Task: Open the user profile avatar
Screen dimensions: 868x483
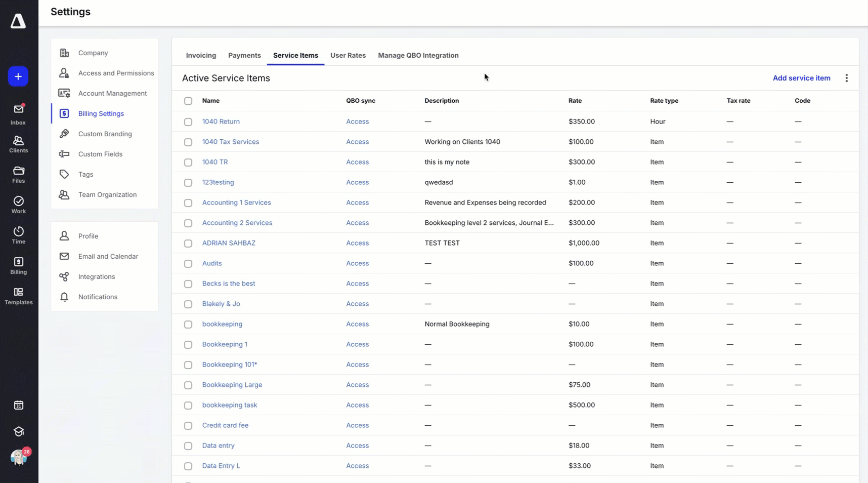Action: tap(19, 457)
